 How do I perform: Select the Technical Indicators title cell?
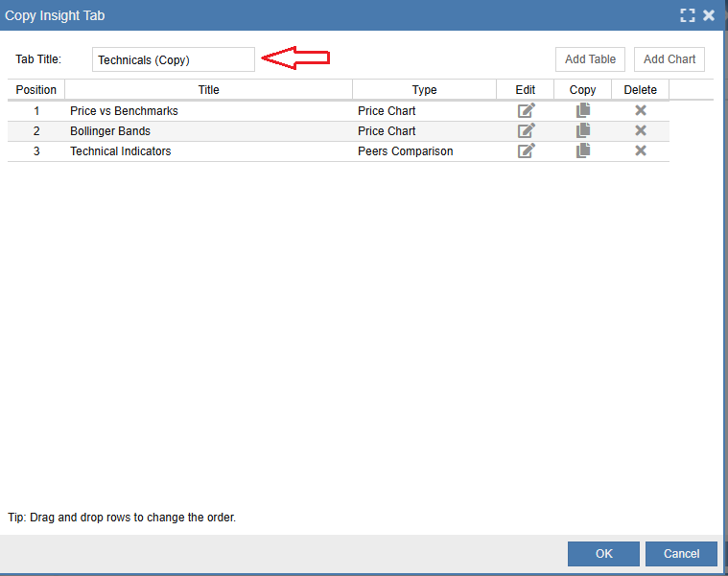coord(208,151)
